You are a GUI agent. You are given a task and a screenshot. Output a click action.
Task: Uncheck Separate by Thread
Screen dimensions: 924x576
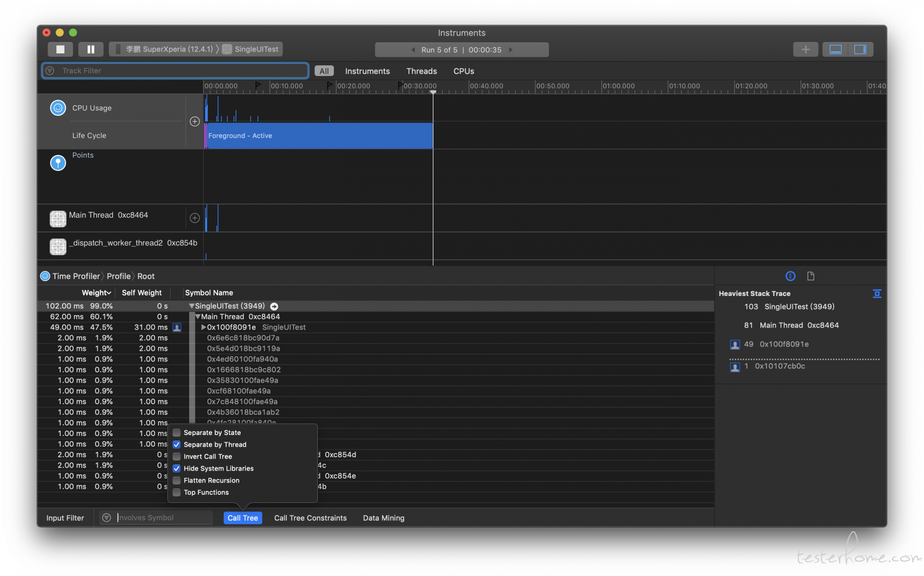point(177,445)
